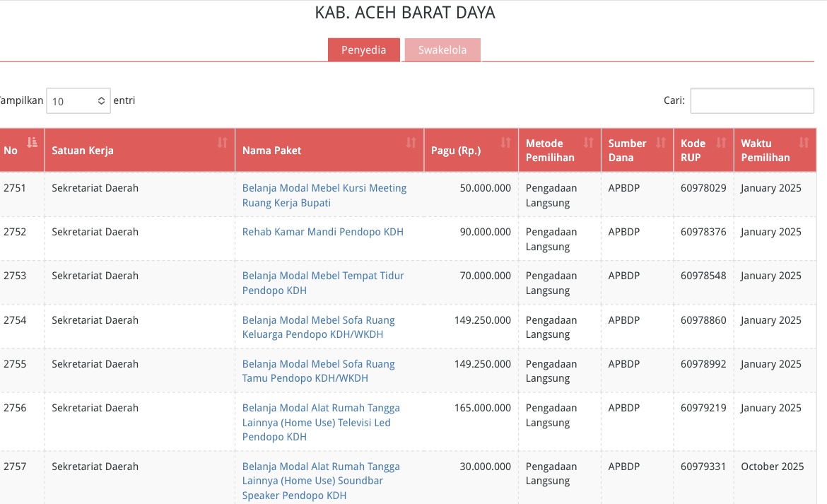Open Sofa Ruang Tamu Pendopo package link
Screen dimensions: 827x504
click(x=318, y=371)
